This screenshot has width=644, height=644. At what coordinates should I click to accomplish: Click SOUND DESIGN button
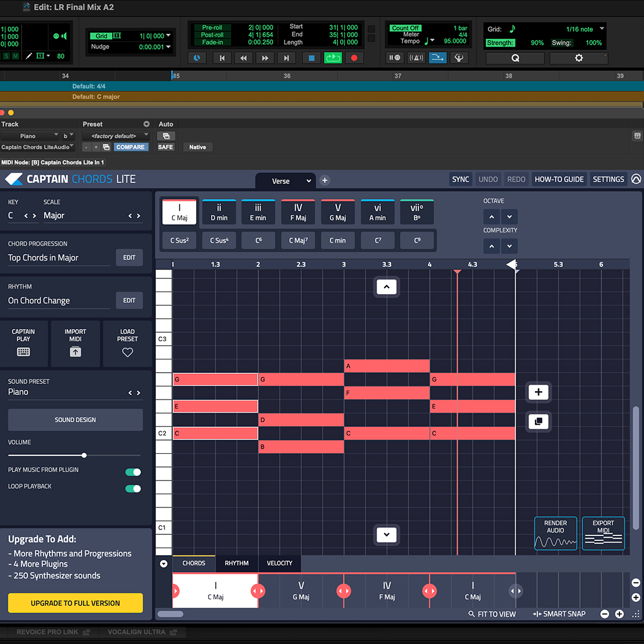(x=76, y=420)
